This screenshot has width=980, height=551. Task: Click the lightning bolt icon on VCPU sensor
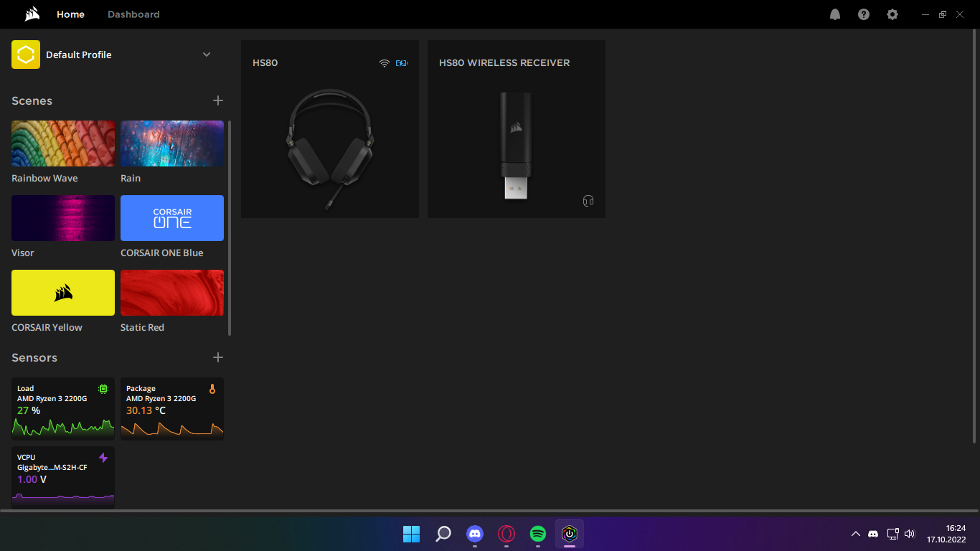pos(103,458)
